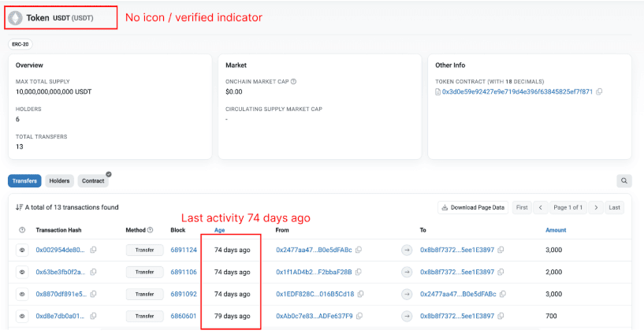Copy transaction hash 0x002954de80
The image size is (644, 334).
pyautogui.click(x=93, y=250)
